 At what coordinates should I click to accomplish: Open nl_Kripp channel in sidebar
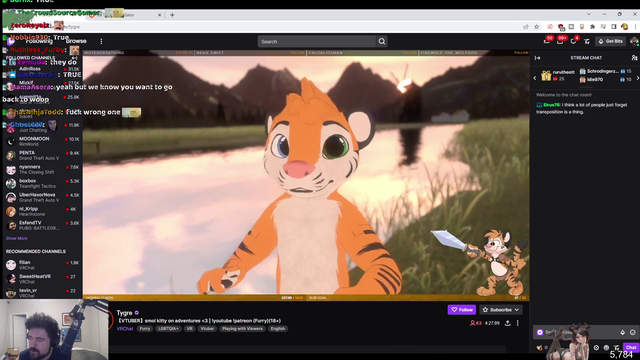click(42, 211)
